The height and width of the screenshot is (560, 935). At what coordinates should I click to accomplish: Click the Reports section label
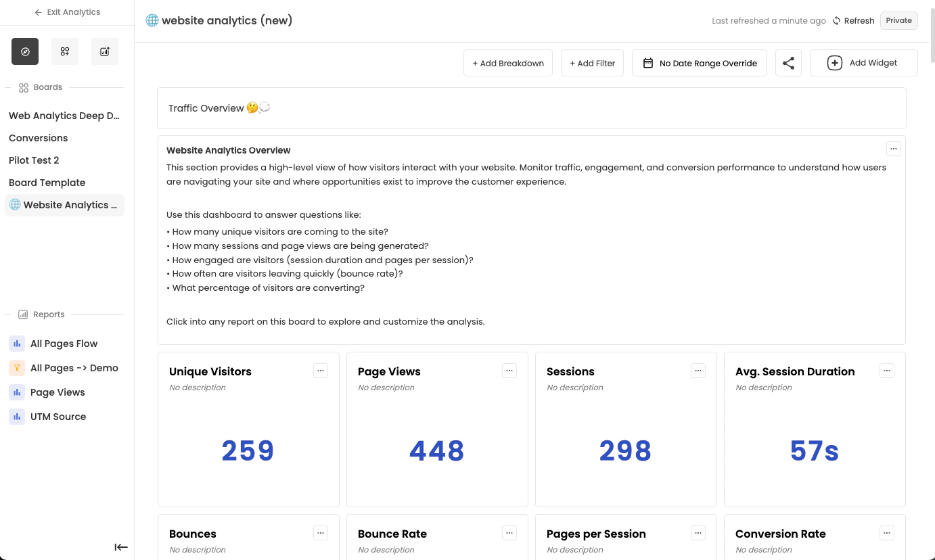click(x=49, y=314)
